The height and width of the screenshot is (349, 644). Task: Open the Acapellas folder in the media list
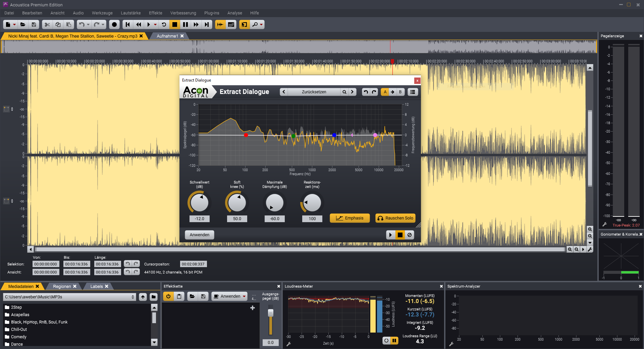20,315
